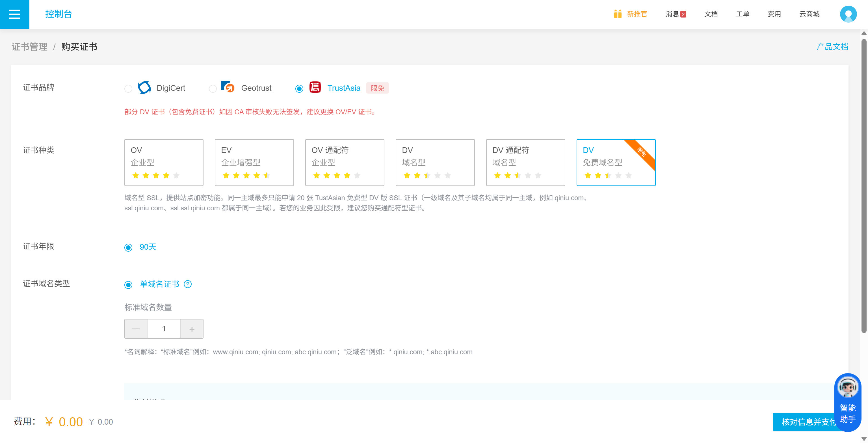Click the domain quantity input field
This screenshot has height=443, width=868.
pos(164,329)
